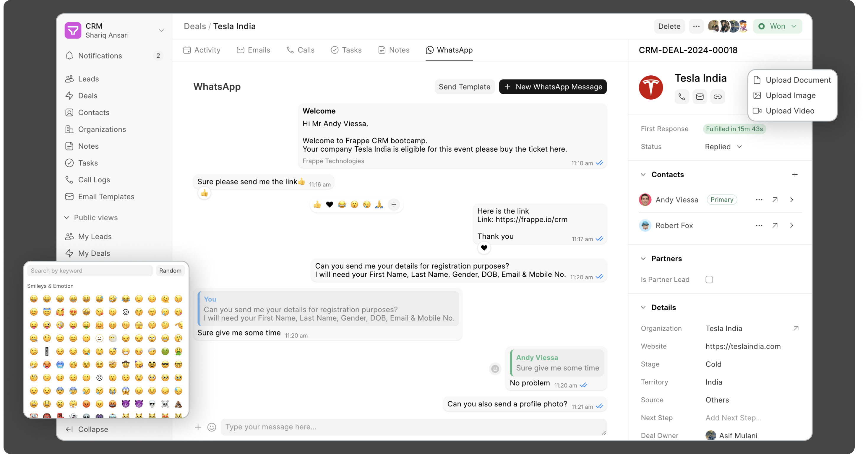This screenshot has height=454, width=868.
Task: Switch to the Tasks tab
Action: pyautogui.click(x=346, y=50)
